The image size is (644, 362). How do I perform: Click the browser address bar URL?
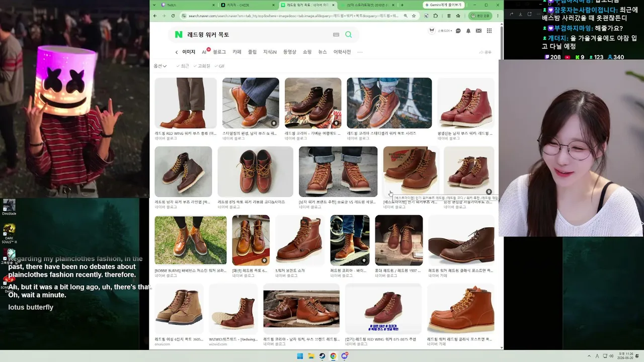point(294,16)
